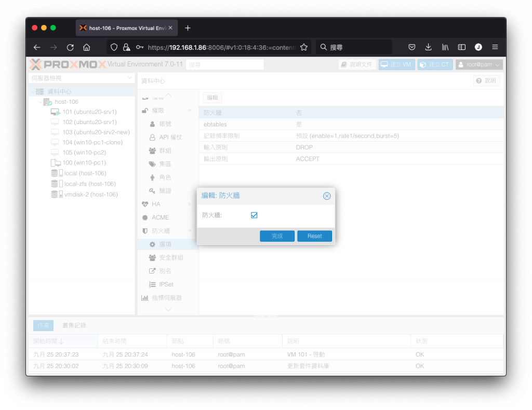The height and width of the screenshot is (410, 532).
Task: Check the 防火牆 checkbox in the dialog
Action: pos(254,215)
